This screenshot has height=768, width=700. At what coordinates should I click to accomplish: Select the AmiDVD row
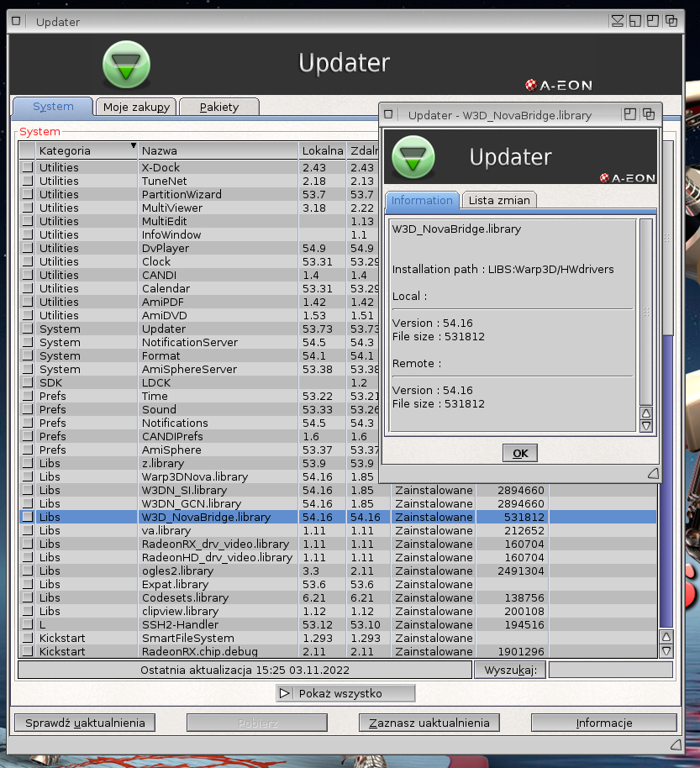click(199, 315)
